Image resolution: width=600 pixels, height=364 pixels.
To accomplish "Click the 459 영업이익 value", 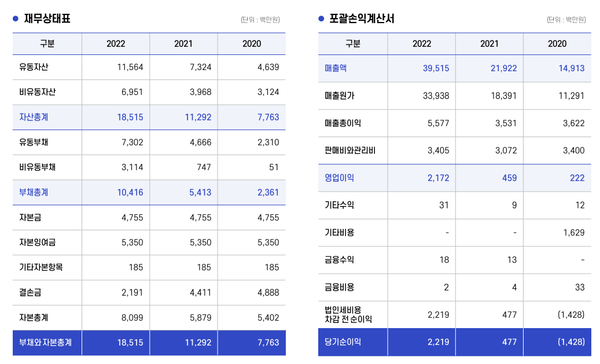I will coord(509,178).
